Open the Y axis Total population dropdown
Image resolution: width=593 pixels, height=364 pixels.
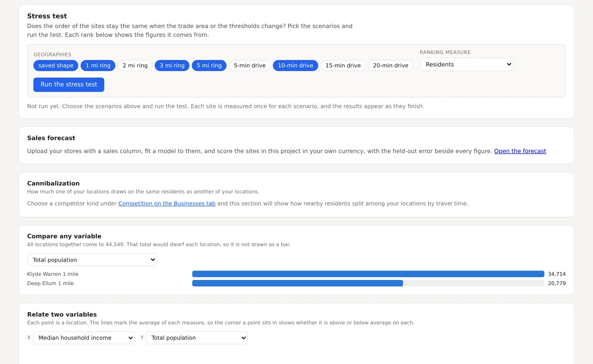pos(197,338)
